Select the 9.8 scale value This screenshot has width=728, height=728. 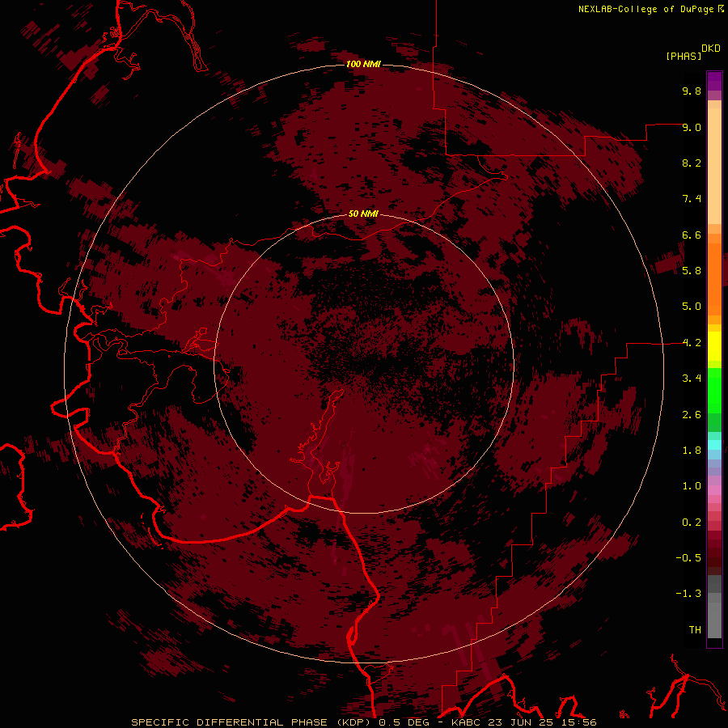(692, 91)
